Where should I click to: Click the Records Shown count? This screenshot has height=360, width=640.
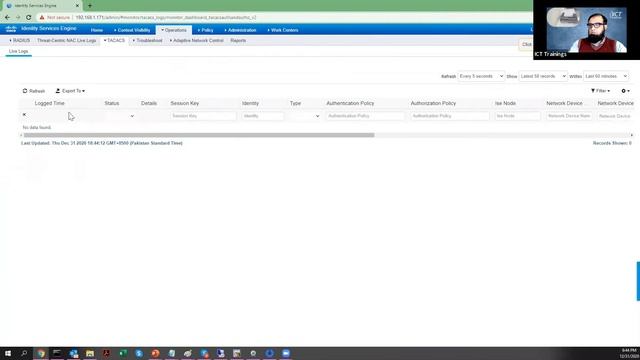pyautogui.click(x=612, y=143)
